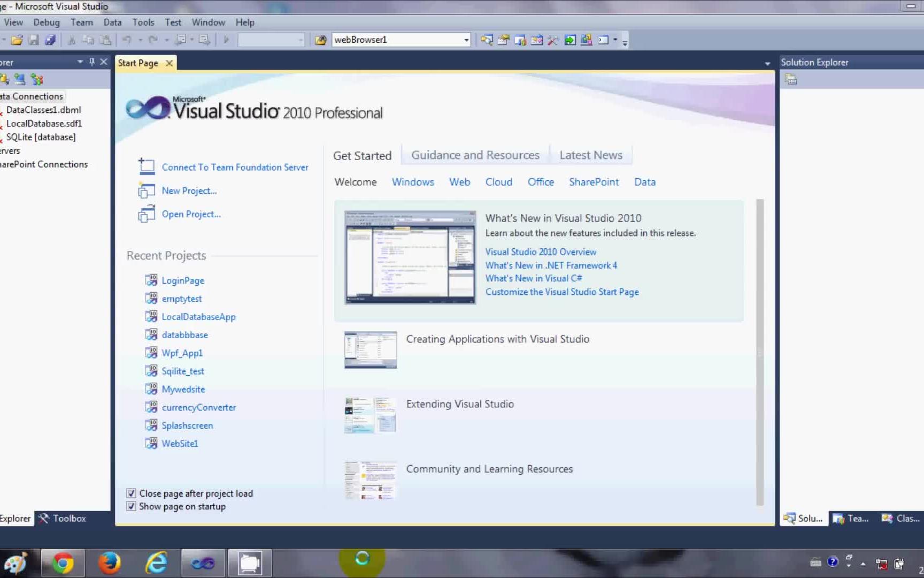Click the Start Page vertical scrollbar
Image resolution: width=924 pixels, height=578 pixels.
[x=760, y=352]
